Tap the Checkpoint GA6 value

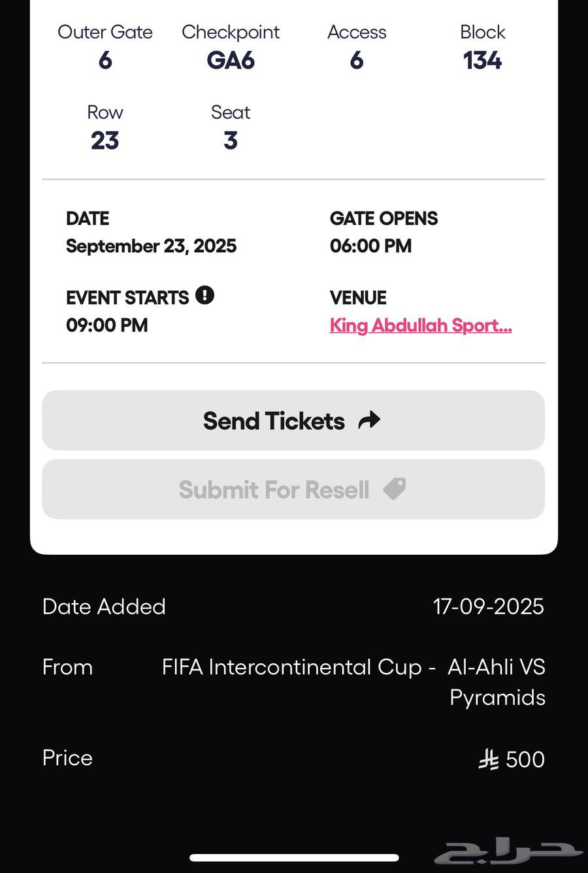pos(231,61)
